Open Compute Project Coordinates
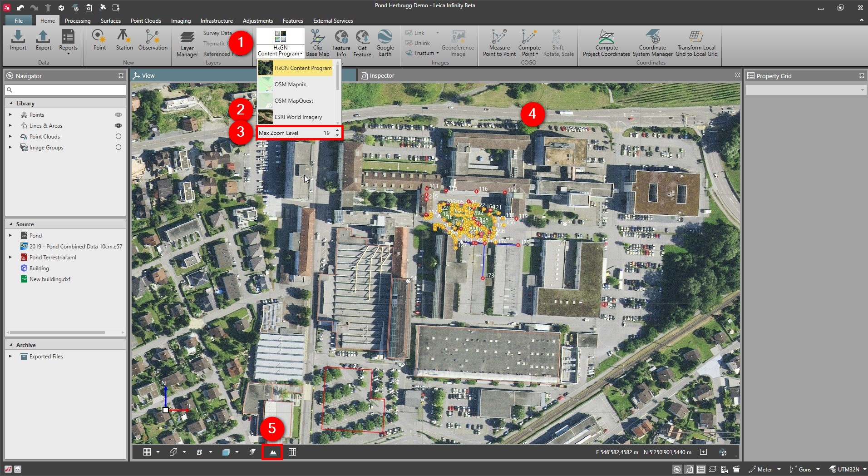The height and width of the screenshot is (476, 868). 607,43
